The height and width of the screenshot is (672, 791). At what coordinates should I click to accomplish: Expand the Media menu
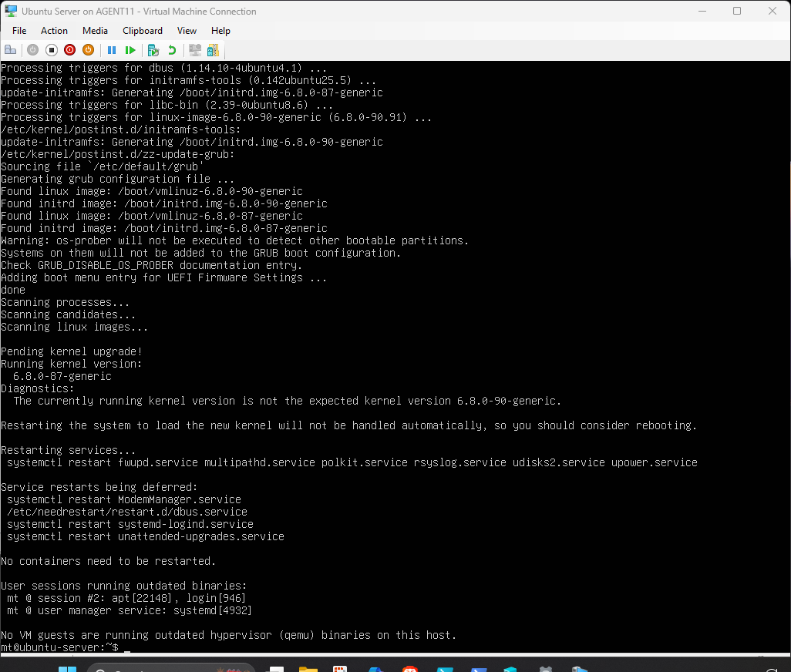click(95, 31)
